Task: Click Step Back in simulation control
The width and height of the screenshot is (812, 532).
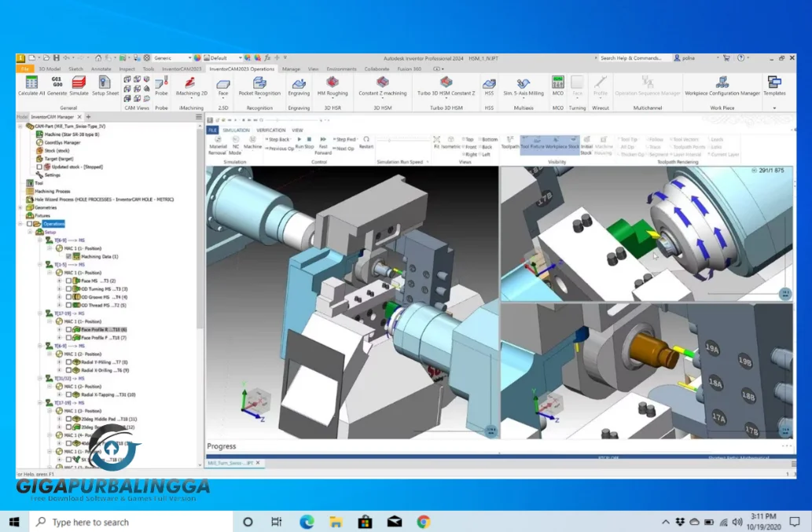Action: coord(277,140)
